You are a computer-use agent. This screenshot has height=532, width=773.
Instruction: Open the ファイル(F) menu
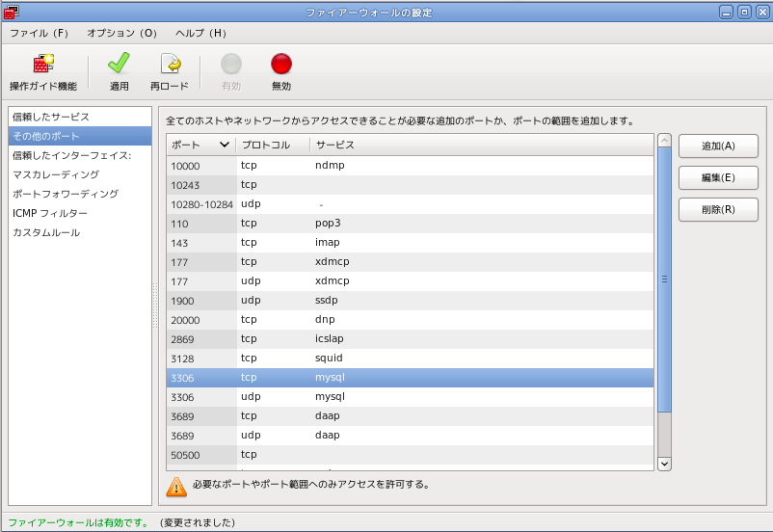[39, 33]
